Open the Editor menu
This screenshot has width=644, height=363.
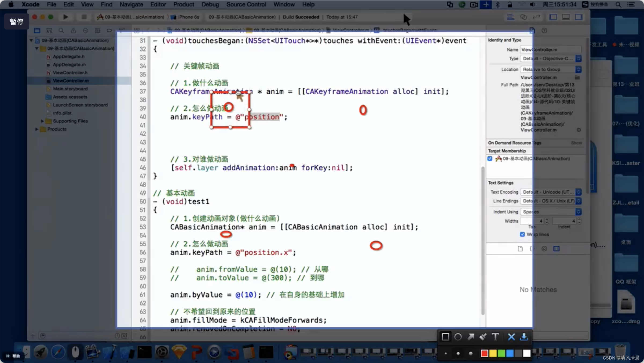pyautogui.click(x=158, y=4)
